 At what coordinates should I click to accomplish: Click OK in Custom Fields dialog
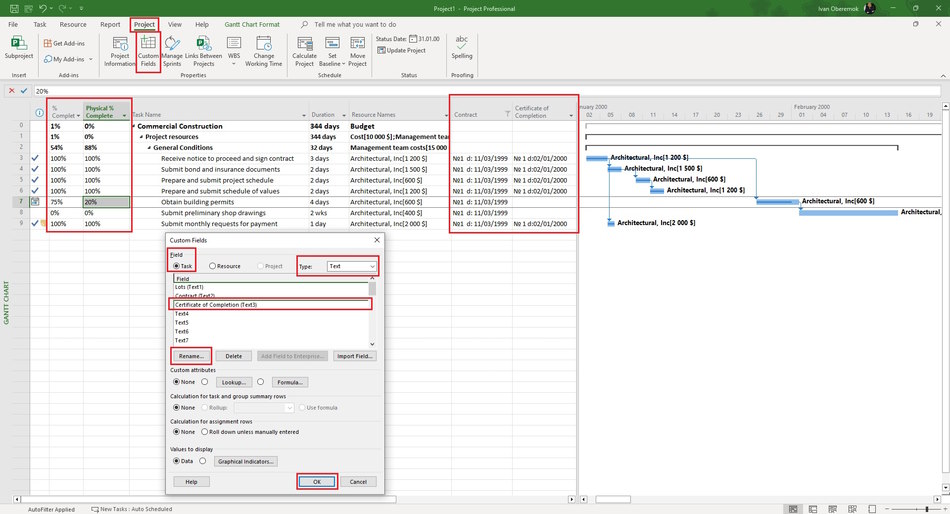pos(317,482)
